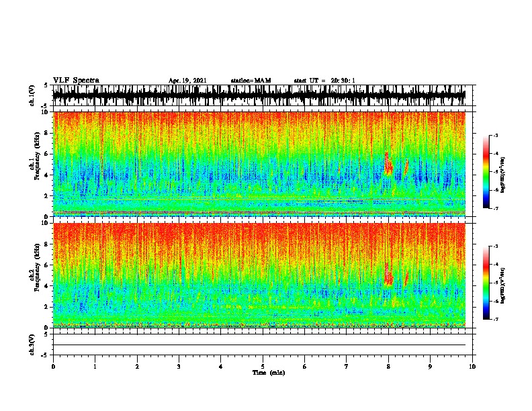Screen dimensions: 532x411
Task: Click the "-5" tick on ch.3(V) axis
Action: [44, 355]
